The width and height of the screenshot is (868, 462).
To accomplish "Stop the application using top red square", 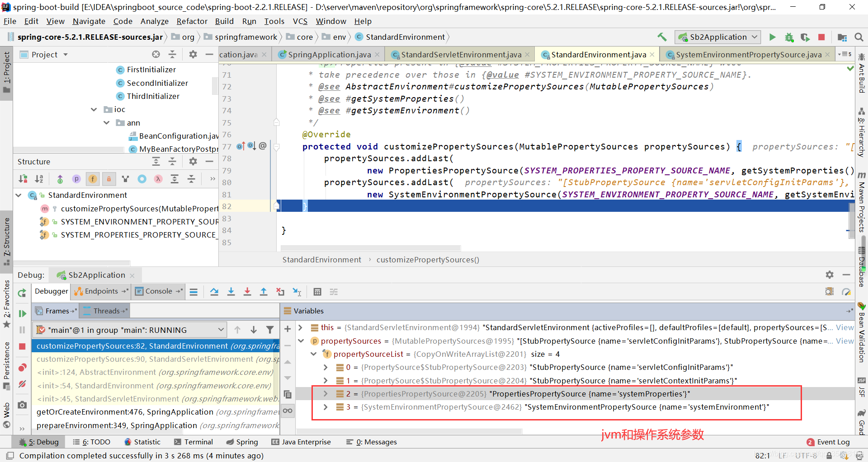I will [821, 37].
